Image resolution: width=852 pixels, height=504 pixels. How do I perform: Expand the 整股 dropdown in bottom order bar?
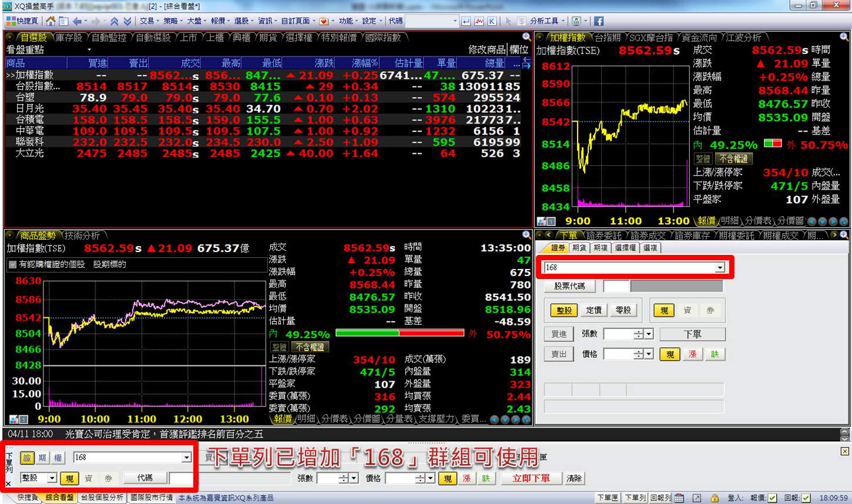click(52, 478)
